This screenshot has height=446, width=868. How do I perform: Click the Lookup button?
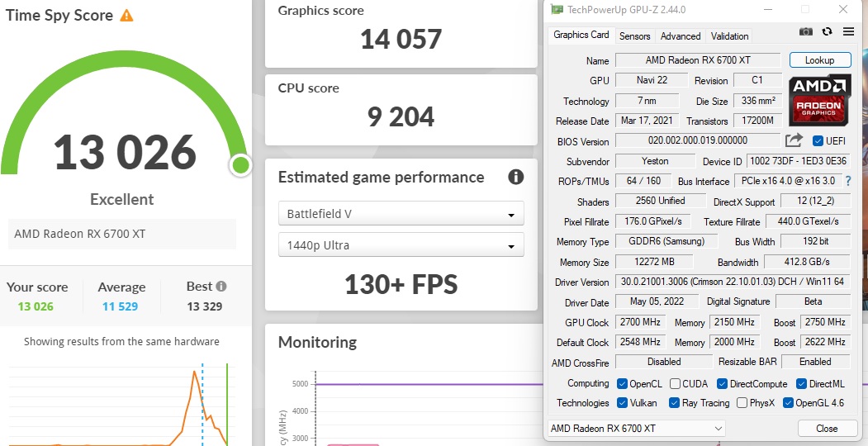point(820,59)
